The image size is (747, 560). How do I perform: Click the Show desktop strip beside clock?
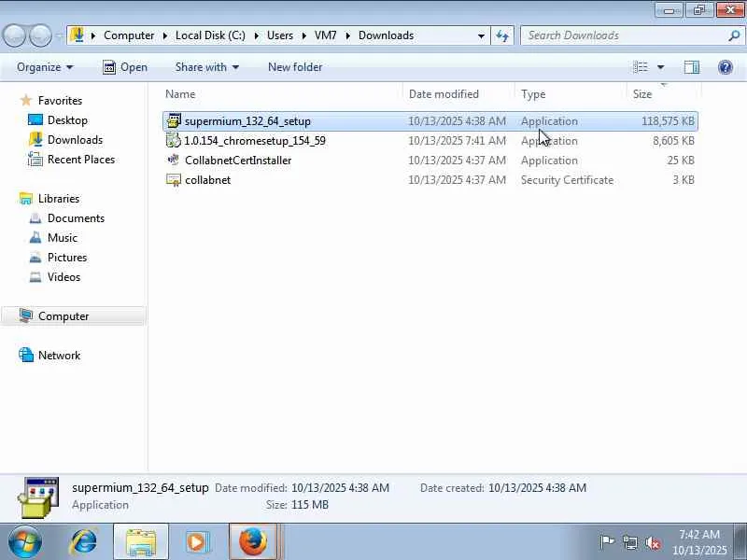(741, 541)
